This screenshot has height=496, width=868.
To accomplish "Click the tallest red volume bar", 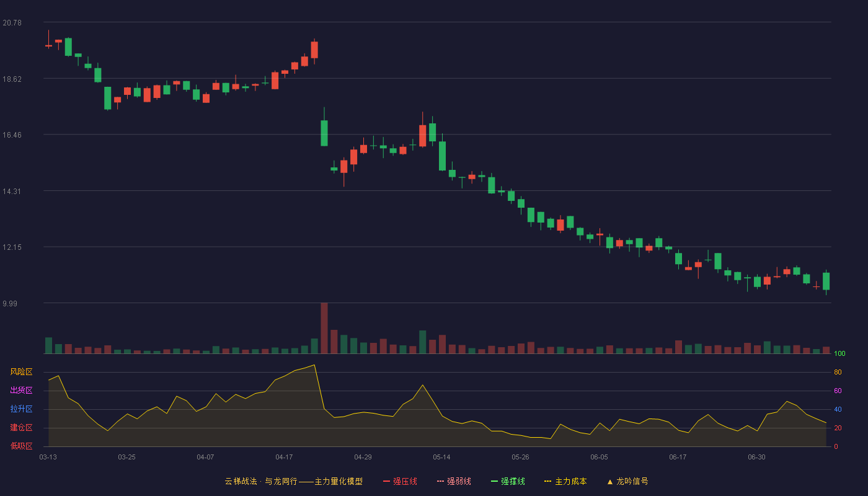I will point(324,328).
